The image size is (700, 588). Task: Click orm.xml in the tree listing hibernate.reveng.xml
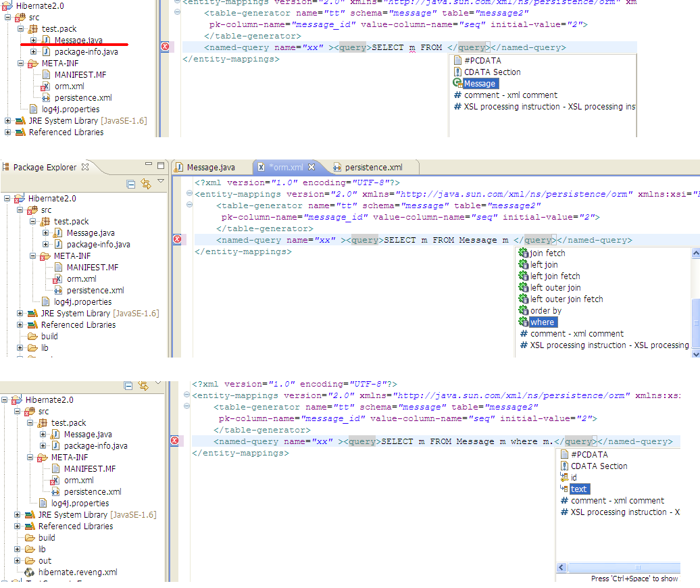pyautogui.click(x=78, y=481)
